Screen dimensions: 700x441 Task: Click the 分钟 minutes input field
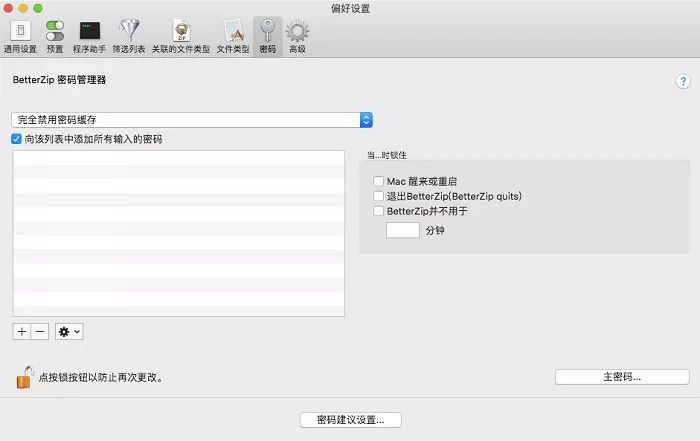[403, 230]
